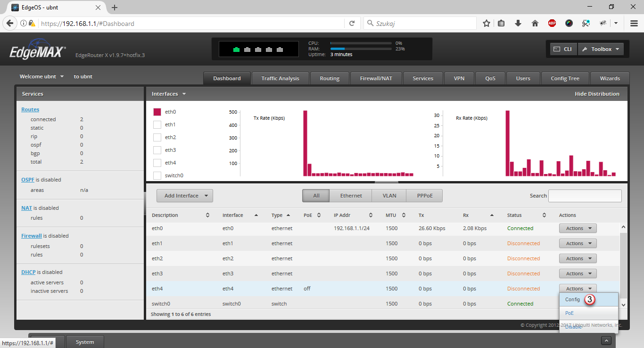This screenshot has height=348, width=644.
Task: Open site information icon in address bar
Action: [23, 23]
